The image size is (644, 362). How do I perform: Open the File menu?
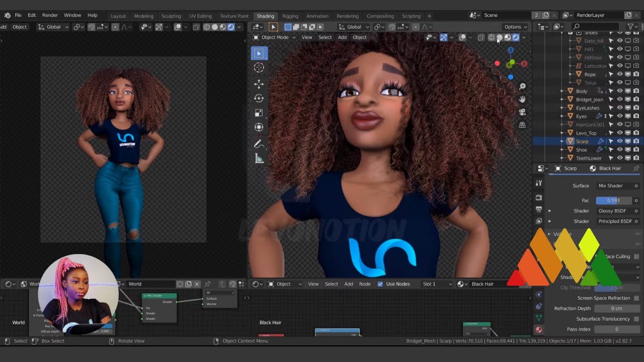(18, 16)
